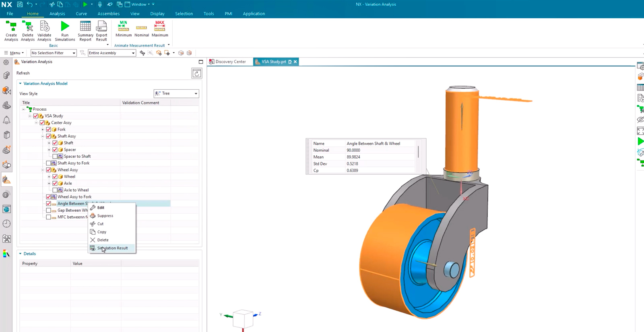644x332 pixels.
Task: Toggle the Wheel Assy to Fork checkbox
Action: coord(49,197)
